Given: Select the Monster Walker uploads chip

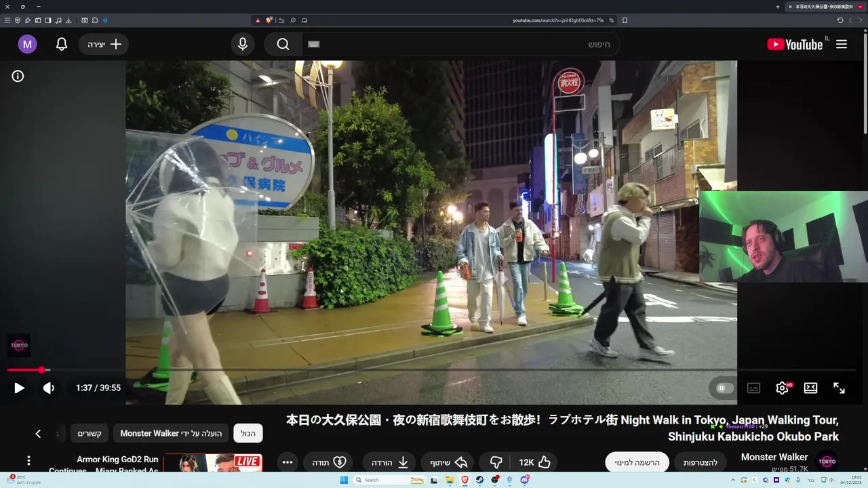Looking at the screenshot, I should click(171, 434).
